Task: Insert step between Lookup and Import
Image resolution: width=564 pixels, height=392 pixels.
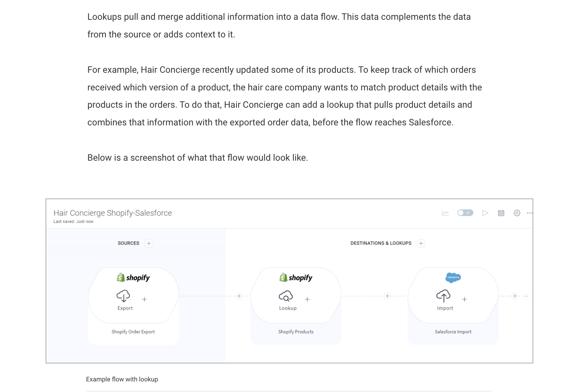Action: click(388, 296)
